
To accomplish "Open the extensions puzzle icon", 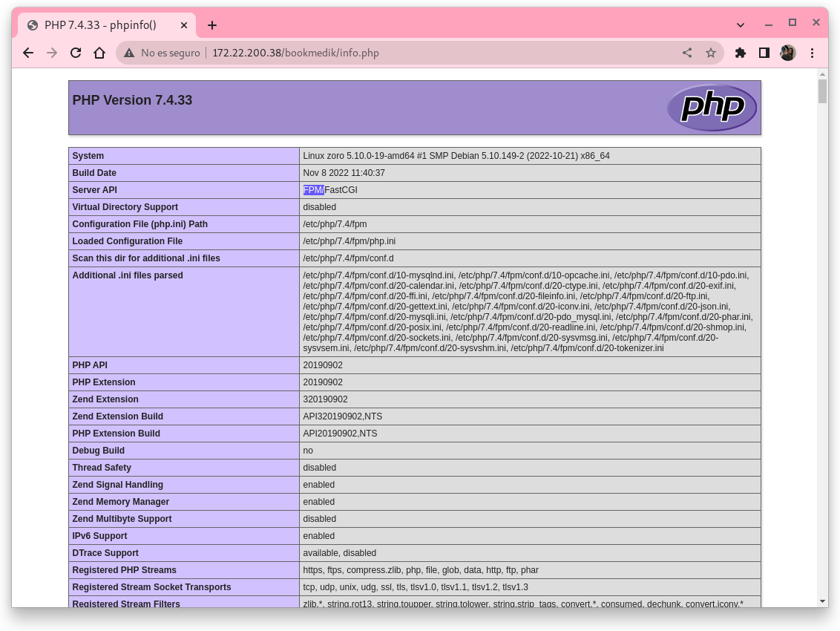I will pyautogui.click(x=740, y=53).
